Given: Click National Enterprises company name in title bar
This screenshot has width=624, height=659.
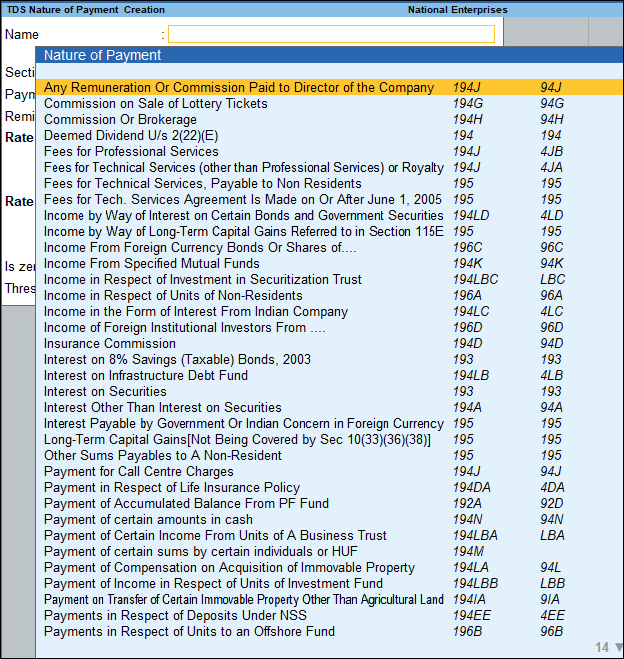Looking at the screenshot, I should point(458,10).
